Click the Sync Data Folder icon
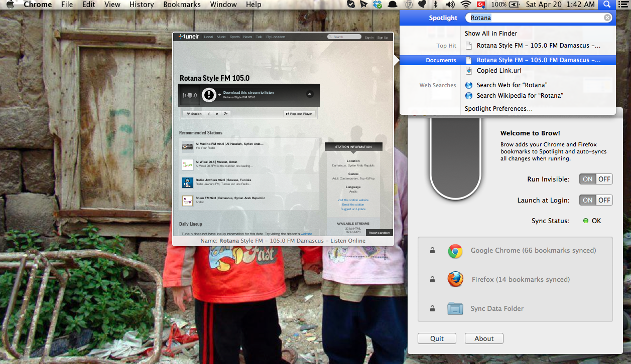Image resolution: width=631 pixels, height=364 pixels. pos(455,308)
